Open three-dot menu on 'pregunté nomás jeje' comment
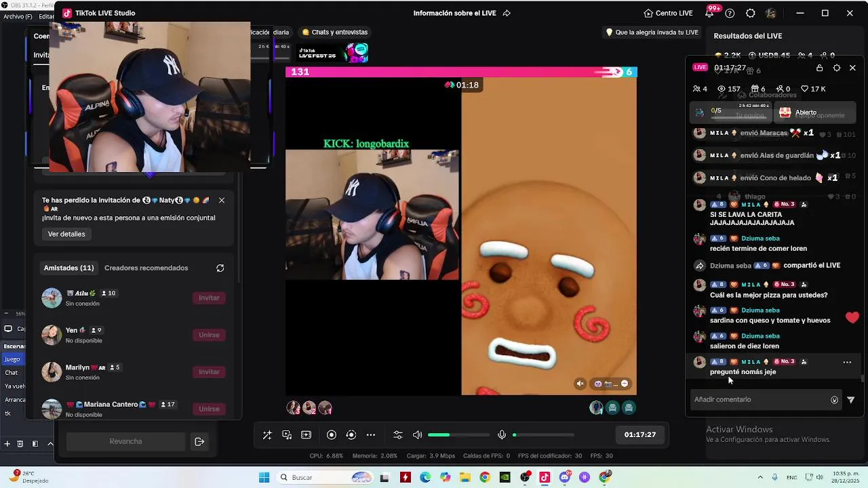This screenshot has height=488, width=868. [x=847, y=362]
